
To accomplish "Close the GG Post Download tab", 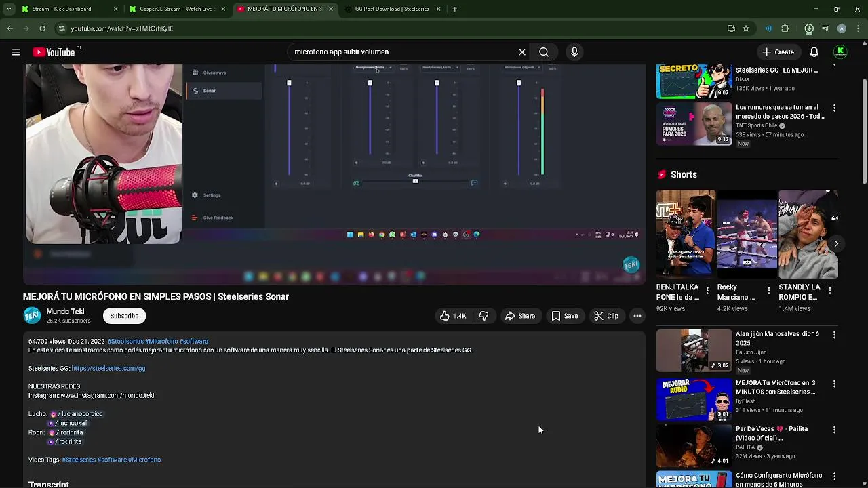I will pos(438,9).
